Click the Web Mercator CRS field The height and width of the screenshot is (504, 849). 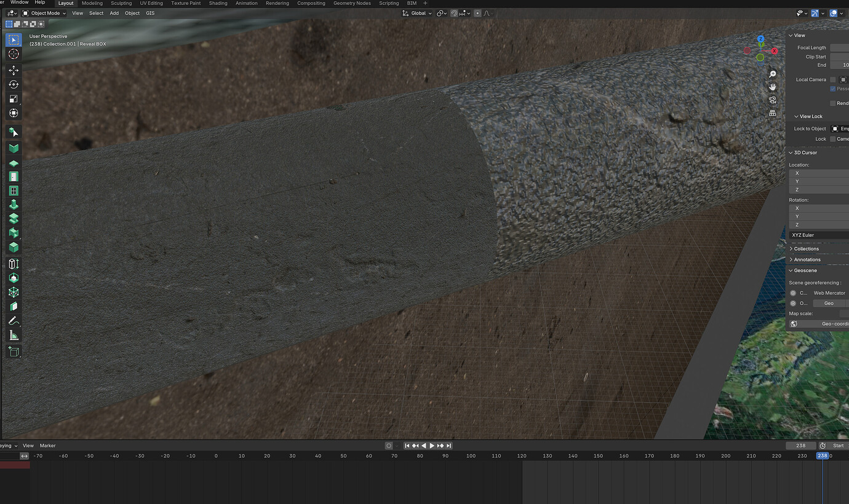[829, 293]
